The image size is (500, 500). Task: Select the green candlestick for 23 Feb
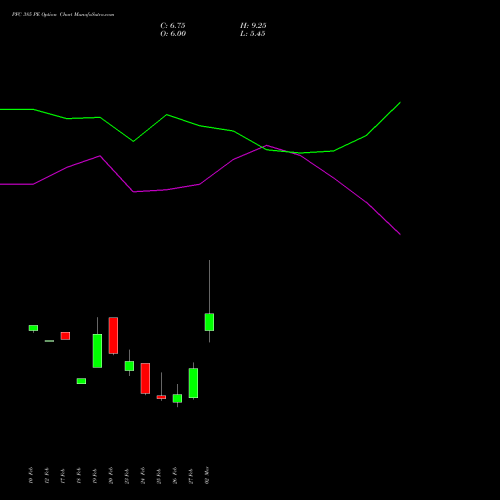(x=129, y=366)
